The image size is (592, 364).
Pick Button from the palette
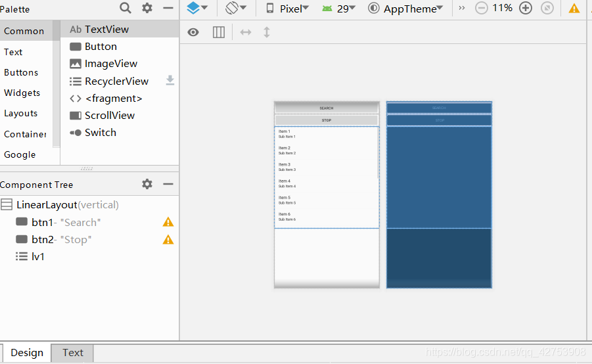point(120,47)
